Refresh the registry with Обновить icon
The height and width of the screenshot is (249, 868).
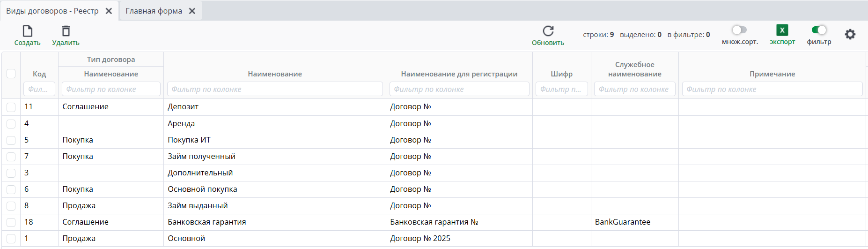click(548, 31)
